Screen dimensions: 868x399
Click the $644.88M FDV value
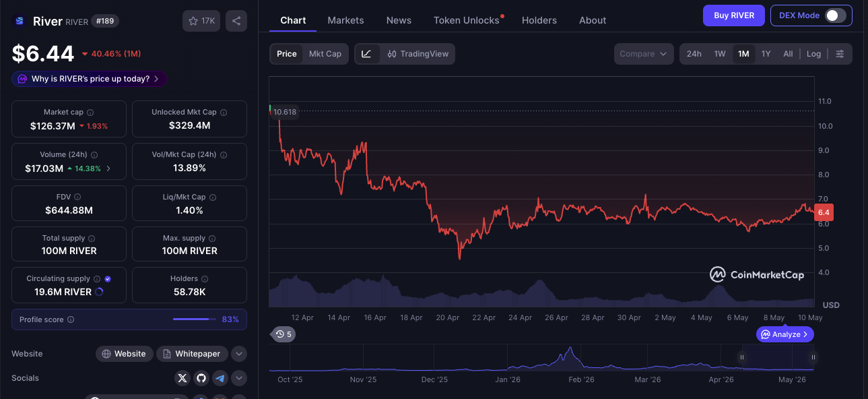point(69,210)
